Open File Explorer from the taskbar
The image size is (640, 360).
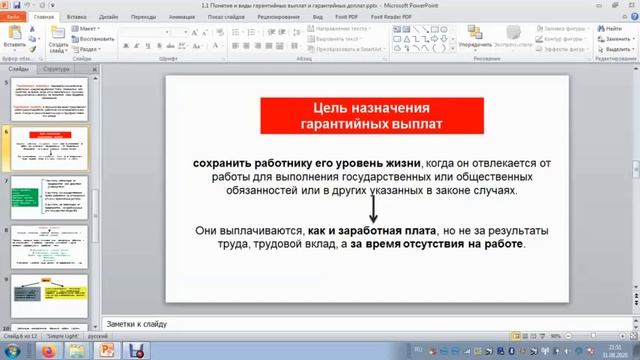click(x=77, y=351)
